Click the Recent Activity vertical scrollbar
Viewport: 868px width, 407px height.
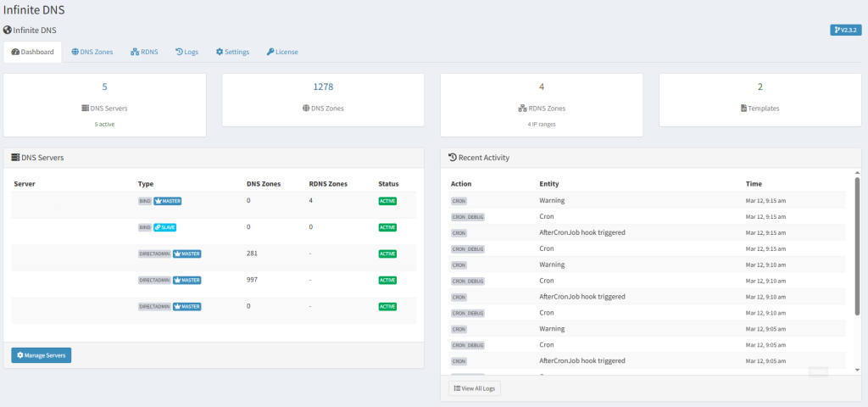pos(857,246)
